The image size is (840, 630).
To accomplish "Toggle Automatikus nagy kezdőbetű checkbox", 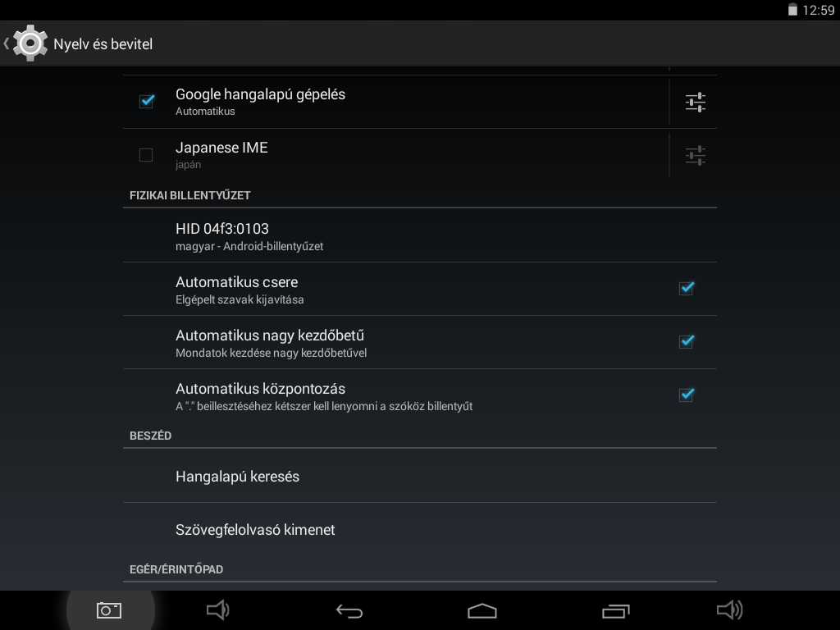I will click(687, 341).
